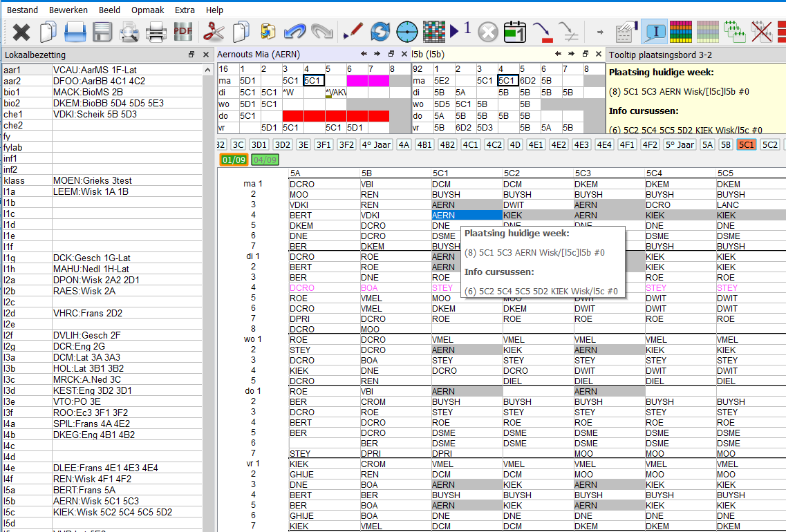The image size is (786, 532).
Task: Close the Lokaalbezetting panel
Action: coord(205,55)
